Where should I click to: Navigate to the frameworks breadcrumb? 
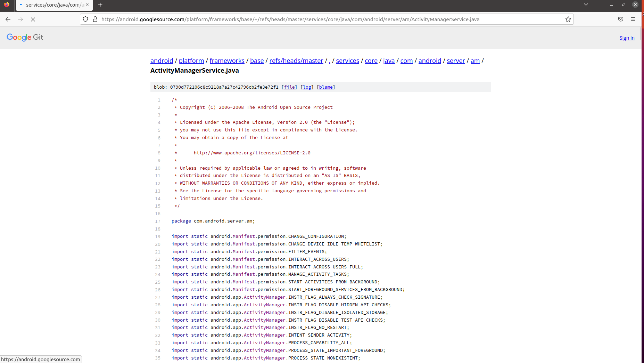(x=227, y=60)
